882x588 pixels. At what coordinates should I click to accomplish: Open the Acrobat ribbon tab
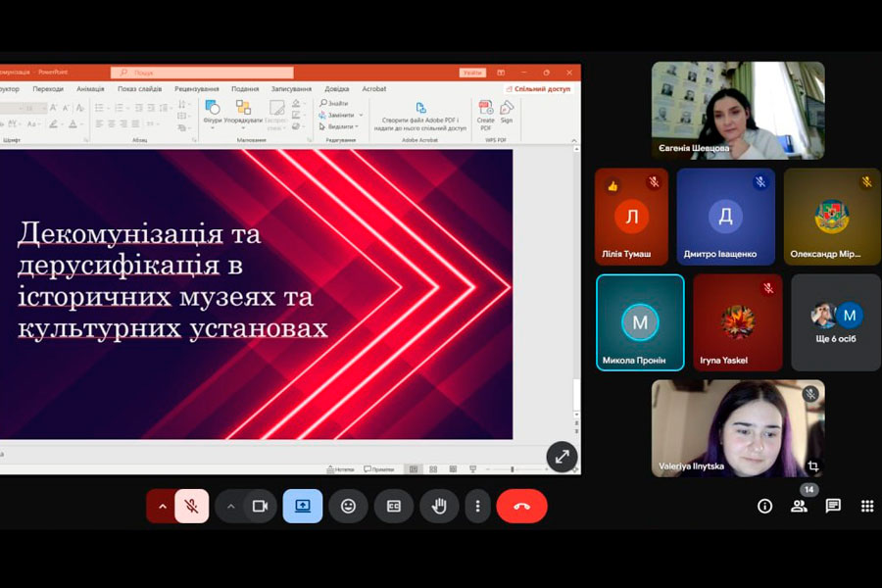[x=374, y=89]
